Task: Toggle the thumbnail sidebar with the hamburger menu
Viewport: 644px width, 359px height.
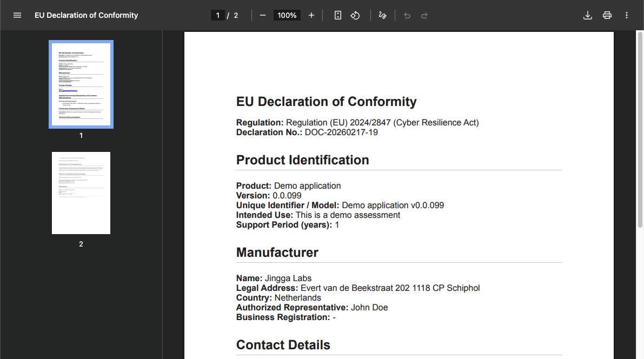Action: 17,15
